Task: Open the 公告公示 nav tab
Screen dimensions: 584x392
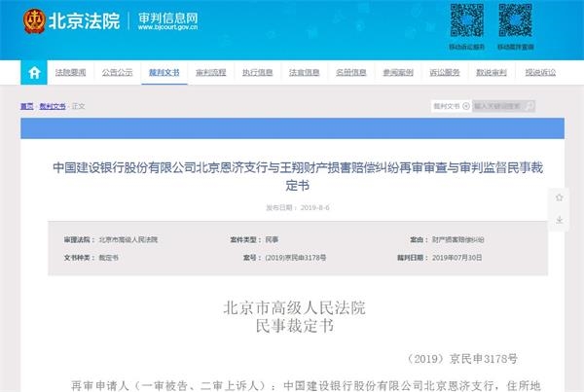Action: pyautogui.click(x=118, y=72)
